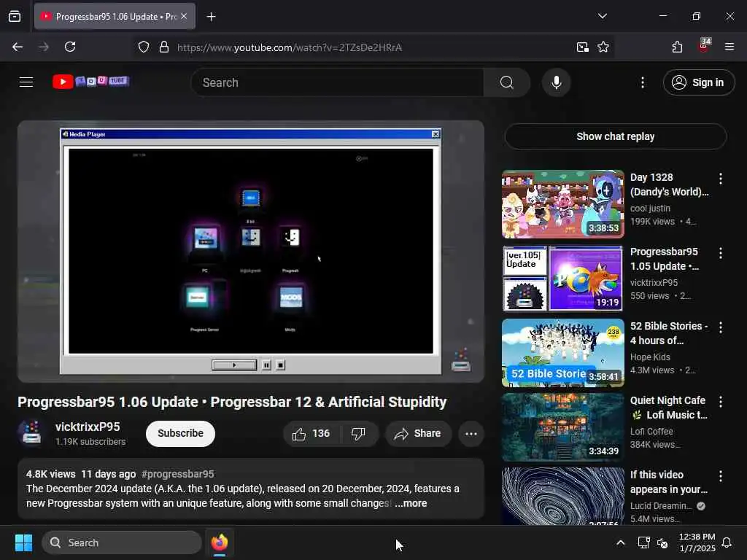Open options menu for 52 Bible Stories
The width and height of the screenshot is (747, 560).
click(720, 327)
